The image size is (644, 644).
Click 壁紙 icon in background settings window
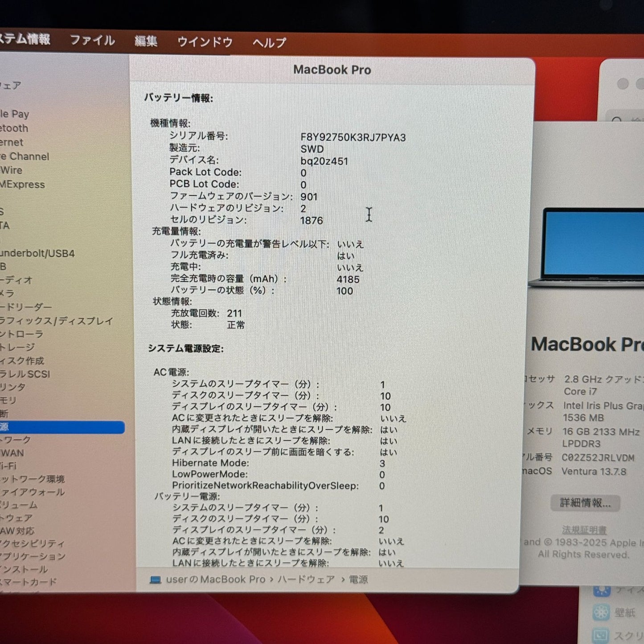601,612
